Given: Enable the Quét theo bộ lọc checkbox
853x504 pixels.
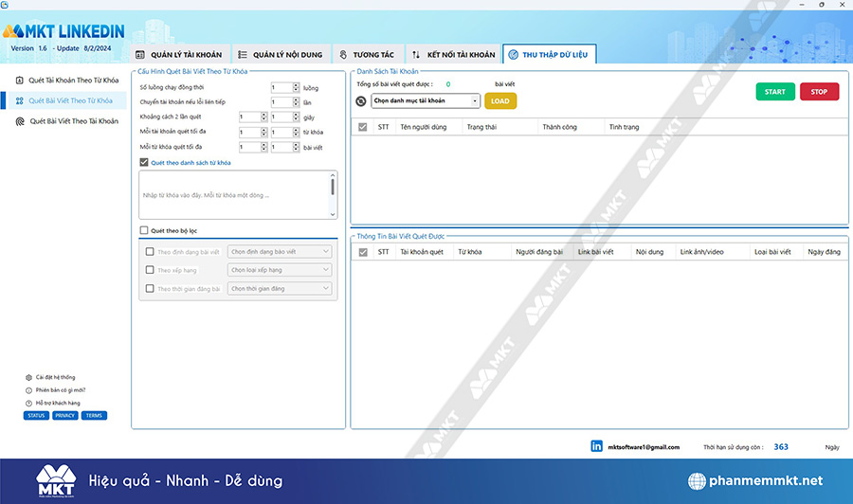Looking at the screenshot, I should coord(144,230).
